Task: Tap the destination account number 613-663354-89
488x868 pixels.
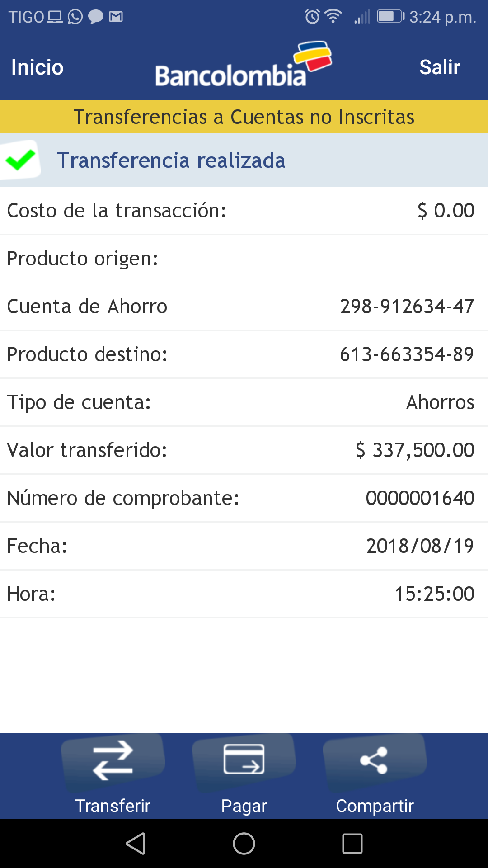Action: pyautogui.click(x=407, y=354)
